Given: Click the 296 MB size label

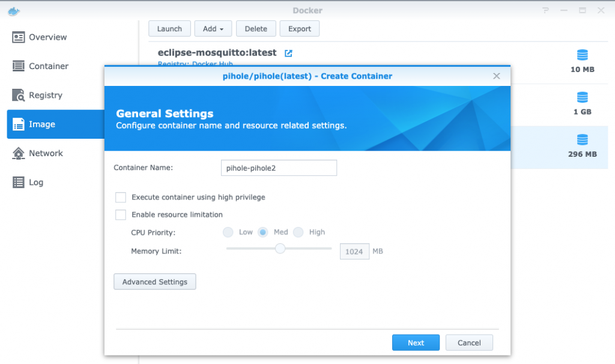Looking at the screenshot, I should (x=583, y=154).
